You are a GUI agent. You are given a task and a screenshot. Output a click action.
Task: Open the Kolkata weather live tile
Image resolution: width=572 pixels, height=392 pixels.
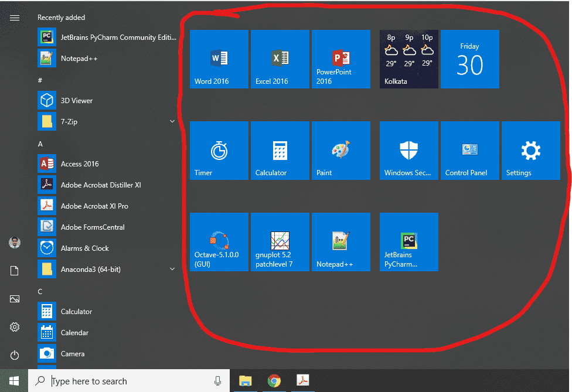pos(408,59)
